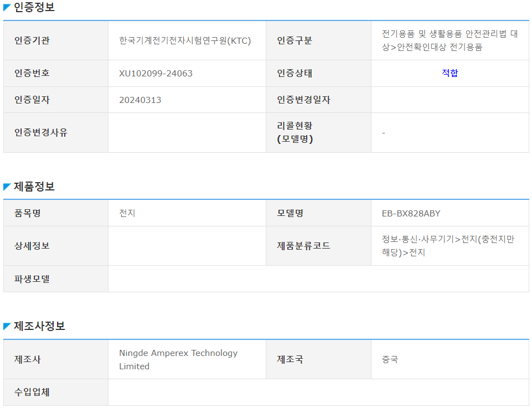Click the dash value in 리콜현황 row
Viewport: 532px width, 408px height.
click(384, 133)
